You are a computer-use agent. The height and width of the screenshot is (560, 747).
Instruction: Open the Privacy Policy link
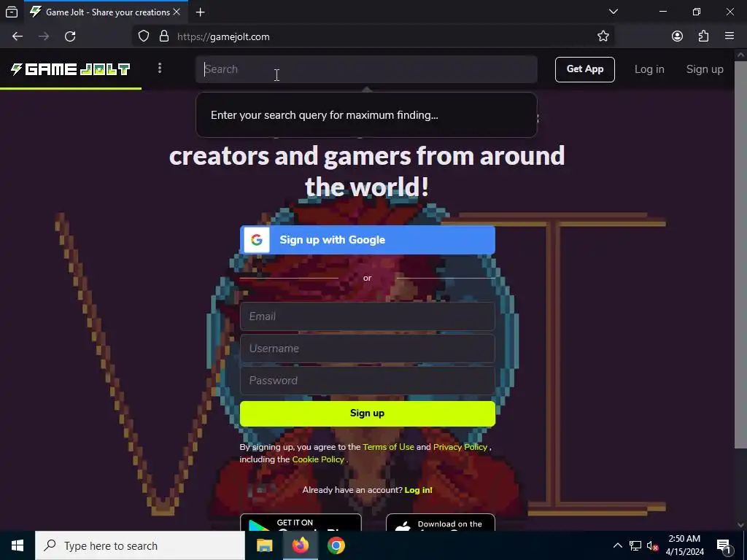coord(460,447)
